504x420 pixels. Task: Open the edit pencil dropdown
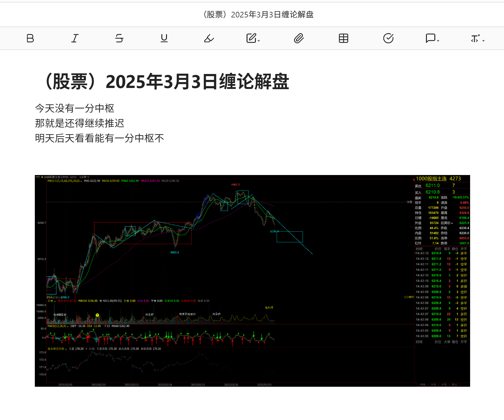(x=253, y=38)
